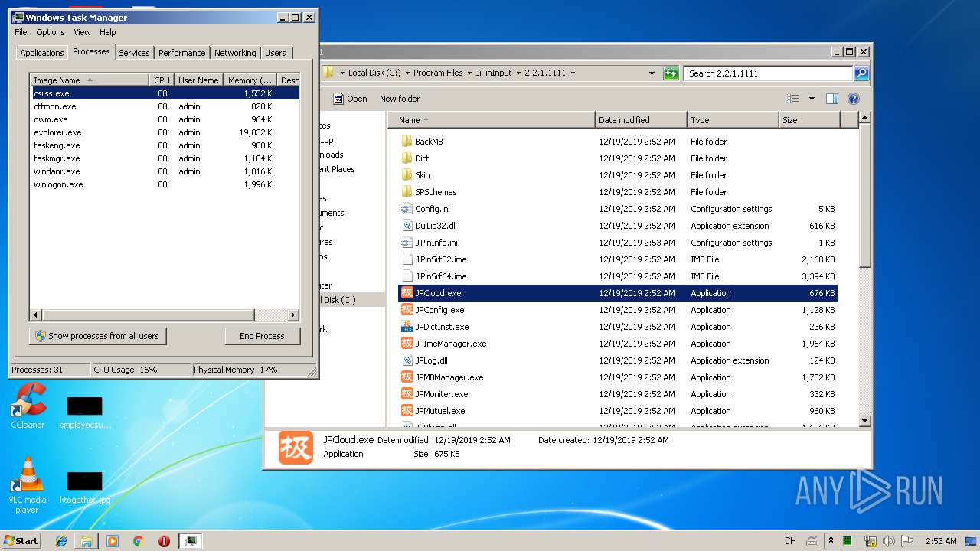Viewport: 980px width, 551px height.
Task: Click the BackMB folder icon
Action: coord(407,142)
